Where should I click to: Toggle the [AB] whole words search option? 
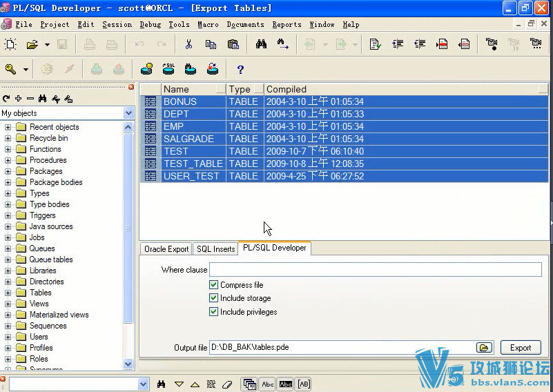[x=304, y=384]
